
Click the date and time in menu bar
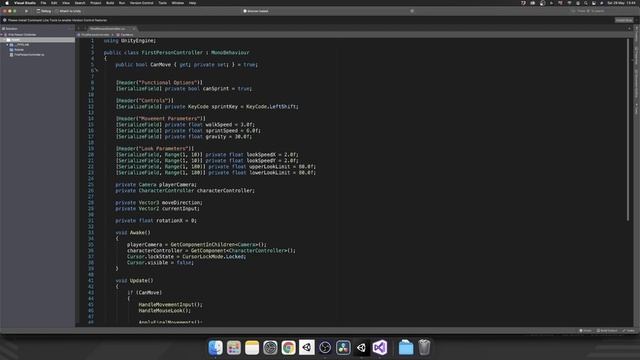point(621,3)
